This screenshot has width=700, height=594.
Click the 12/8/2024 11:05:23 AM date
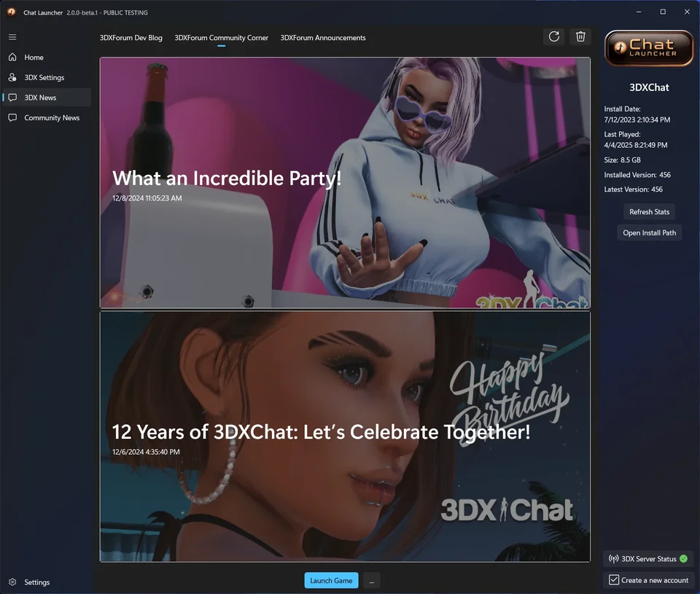147,198
